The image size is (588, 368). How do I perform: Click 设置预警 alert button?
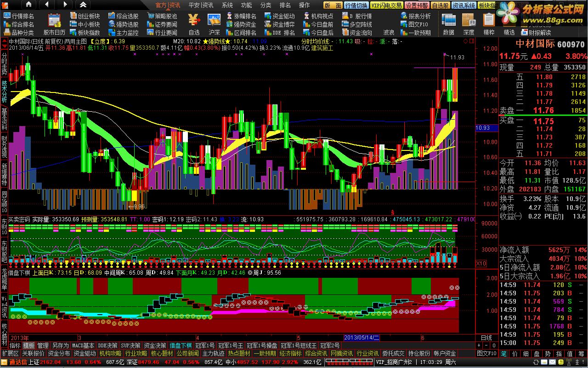coord(417,5)
